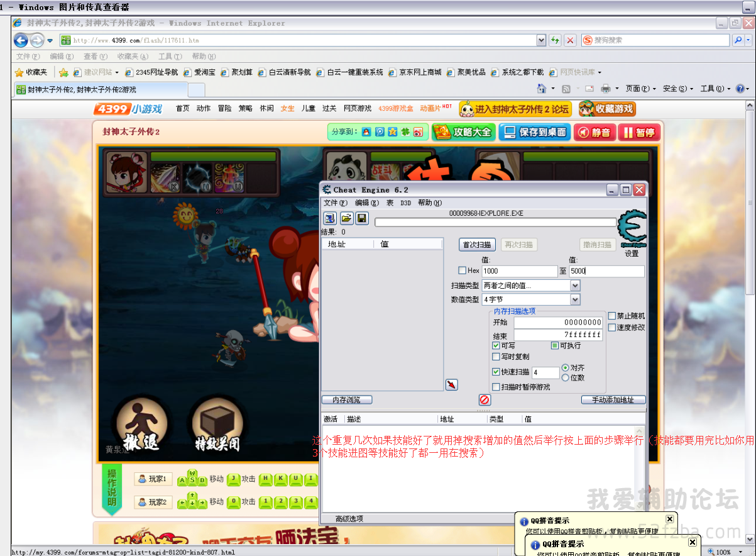Share to QQ via the penguin icon
Screen dimensions: 756x556
coord(366,132)
